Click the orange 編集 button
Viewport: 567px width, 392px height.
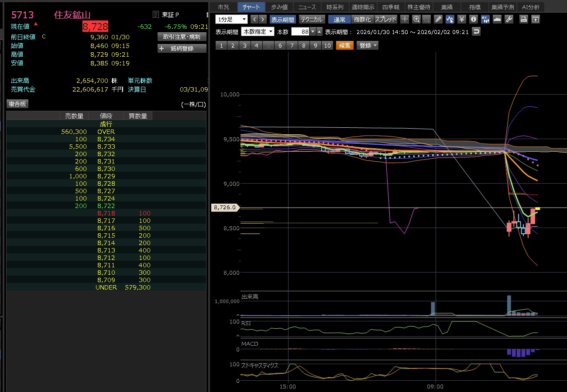[x=344, y=45]
